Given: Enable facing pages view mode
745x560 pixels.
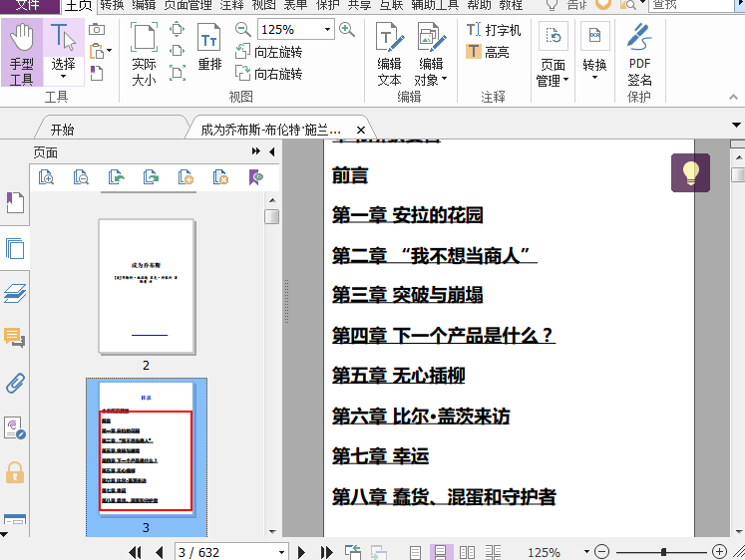Looking at the screenshot, I should pyautogui.click(x=467, y=552).
